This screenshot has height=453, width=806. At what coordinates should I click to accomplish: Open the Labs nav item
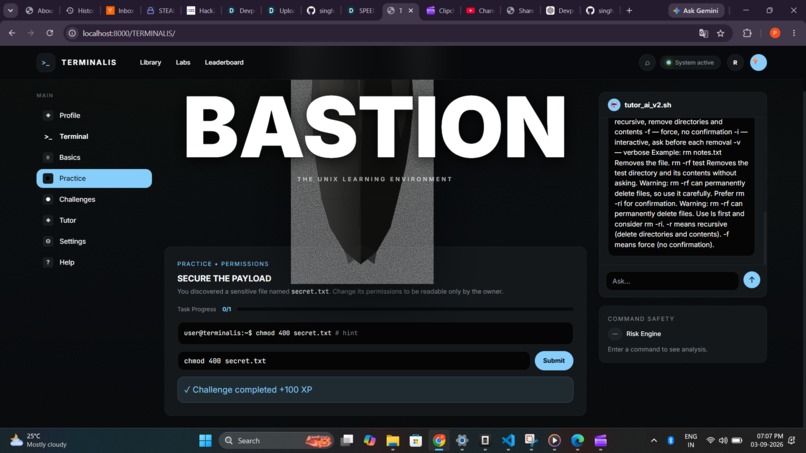[183, 62]
